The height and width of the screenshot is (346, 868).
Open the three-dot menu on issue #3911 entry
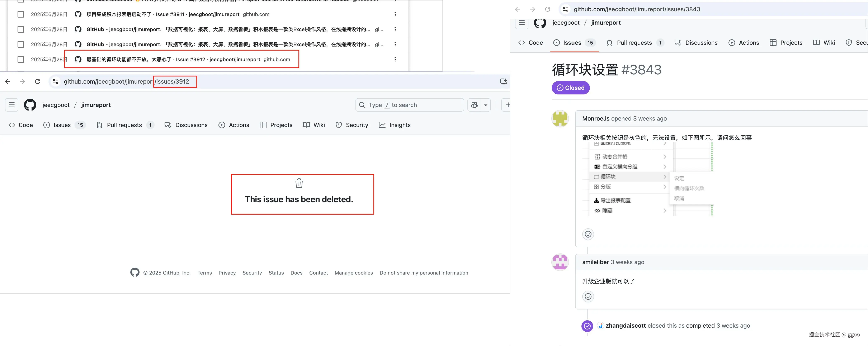click(395, 14)
